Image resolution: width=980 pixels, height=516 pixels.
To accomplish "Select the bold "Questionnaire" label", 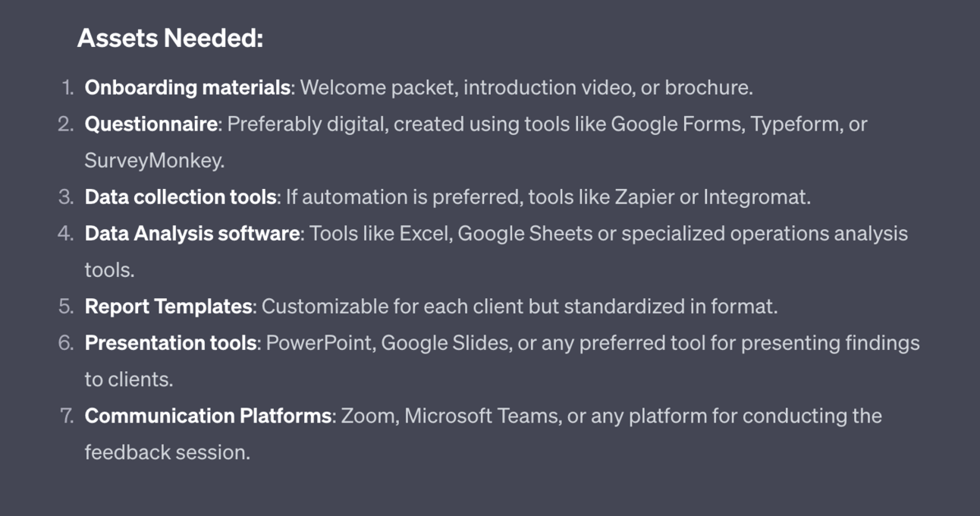I will (151, 124).
